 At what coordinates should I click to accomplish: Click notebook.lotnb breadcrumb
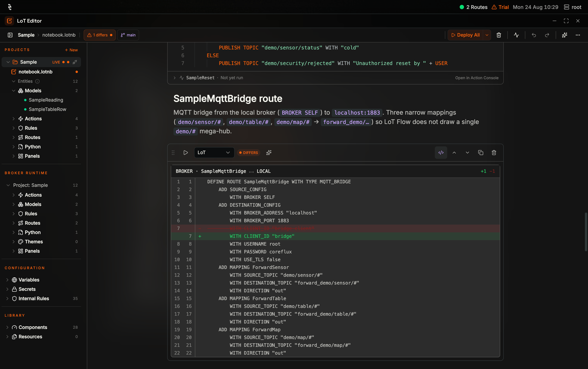click(59, 35)
